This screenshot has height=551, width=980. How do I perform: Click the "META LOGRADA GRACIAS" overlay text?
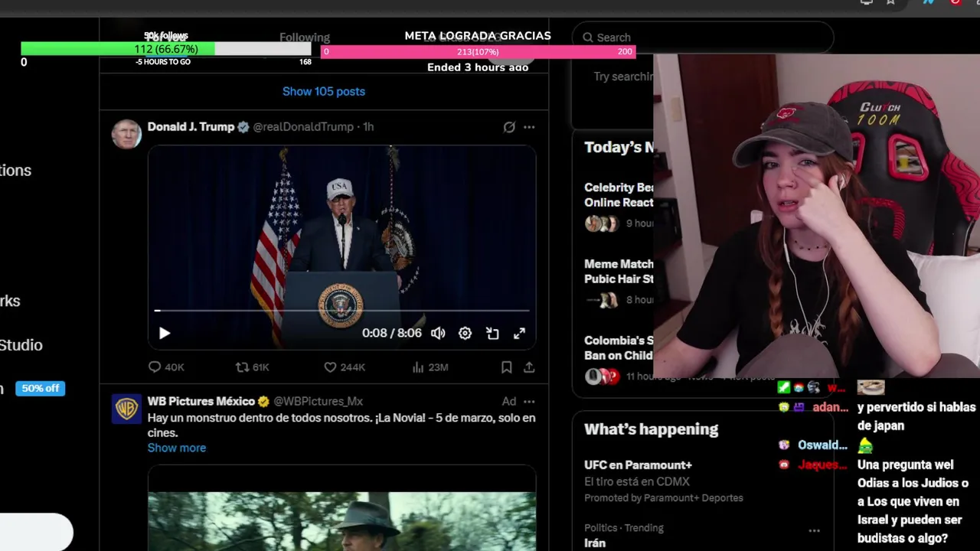[478, 36]
